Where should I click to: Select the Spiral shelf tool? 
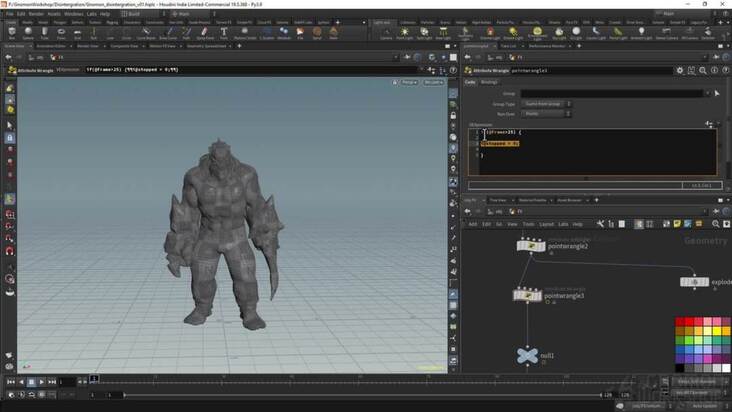(317, 33)
